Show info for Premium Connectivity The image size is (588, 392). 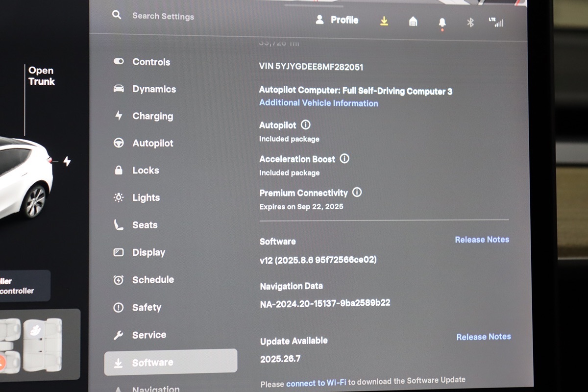[357, 193]
